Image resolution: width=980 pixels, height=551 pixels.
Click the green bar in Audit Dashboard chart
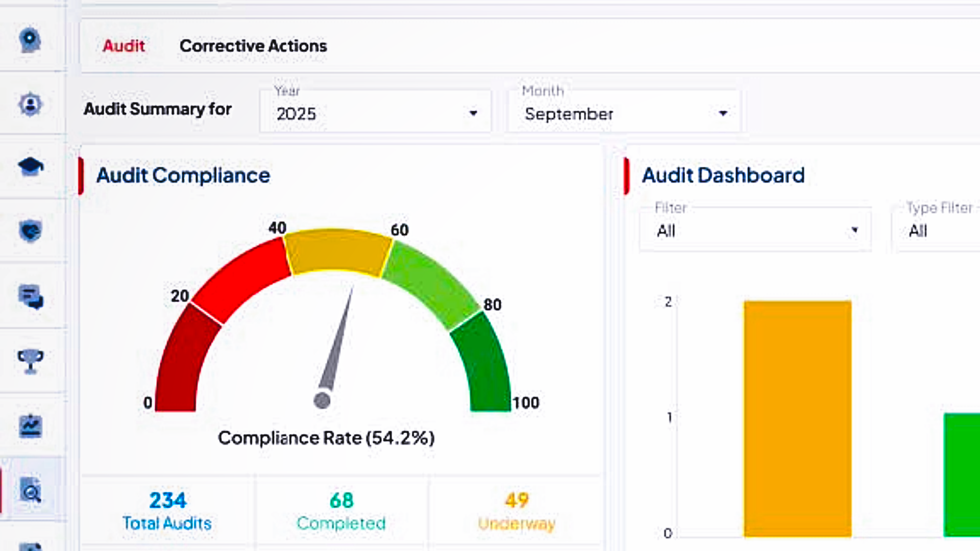[x=962, y=474]
